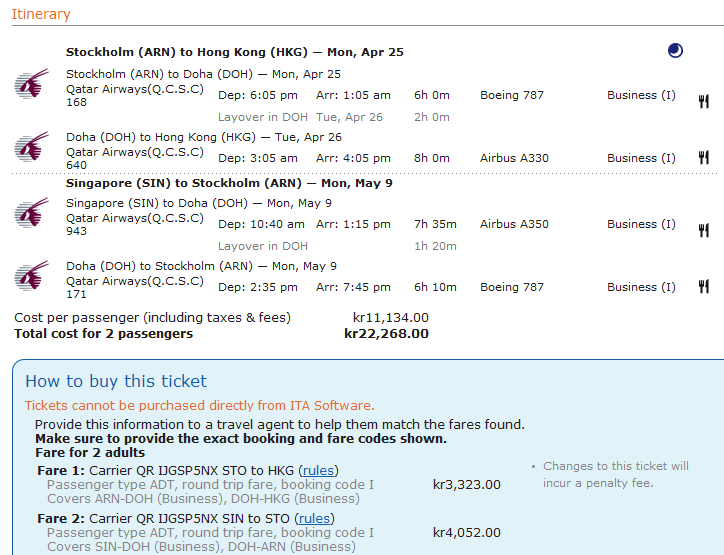The image size is (724, 555).
Task: Click Qatar Airways logo for flight 943
Action: pos(32,213)
